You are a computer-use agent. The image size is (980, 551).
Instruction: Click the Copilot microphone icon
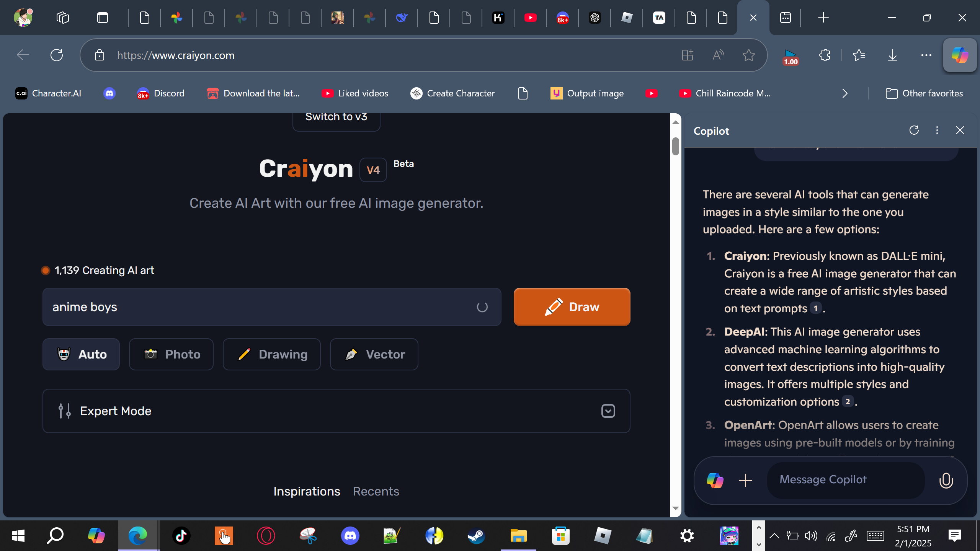946,480
